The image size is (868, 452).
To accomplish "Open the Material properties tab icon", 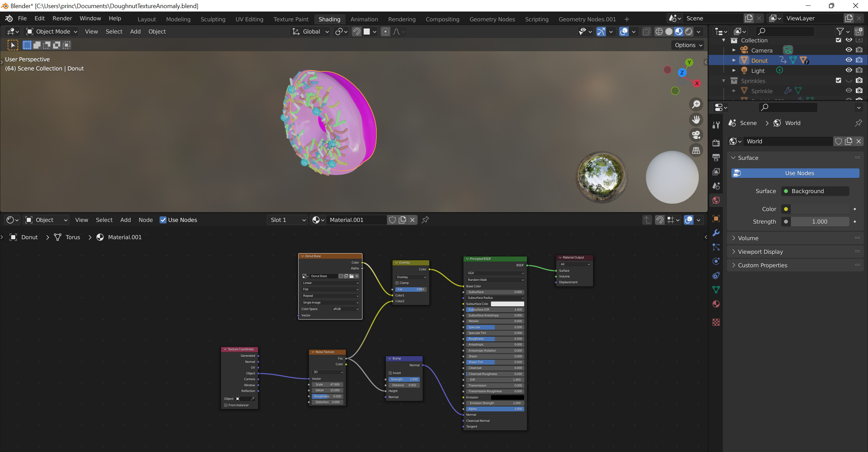I will (x=716, y=304).
